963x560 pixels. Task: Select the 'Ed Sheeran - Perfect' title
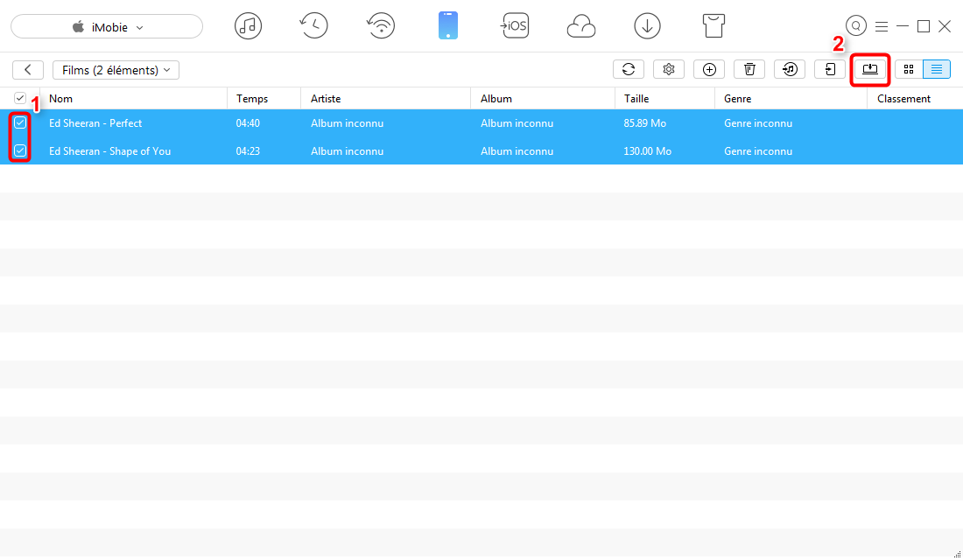[x=95, y=122]
